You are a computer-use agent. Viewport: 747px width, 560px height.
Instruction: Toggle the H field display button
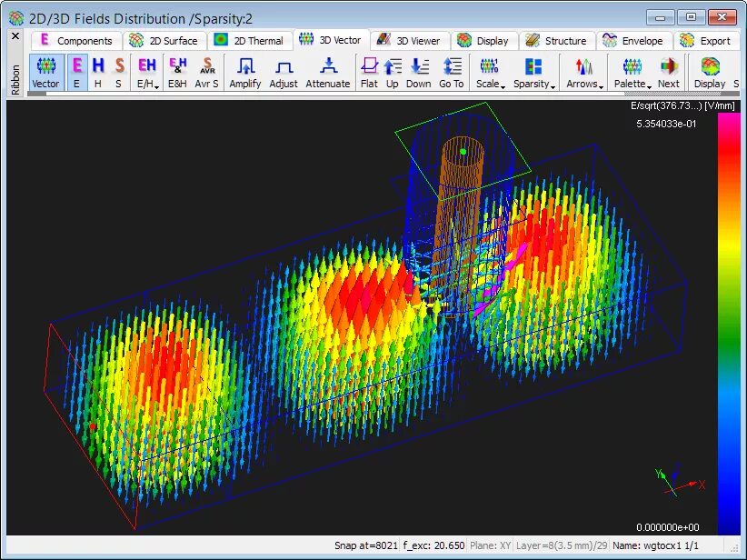coord(97,73)
